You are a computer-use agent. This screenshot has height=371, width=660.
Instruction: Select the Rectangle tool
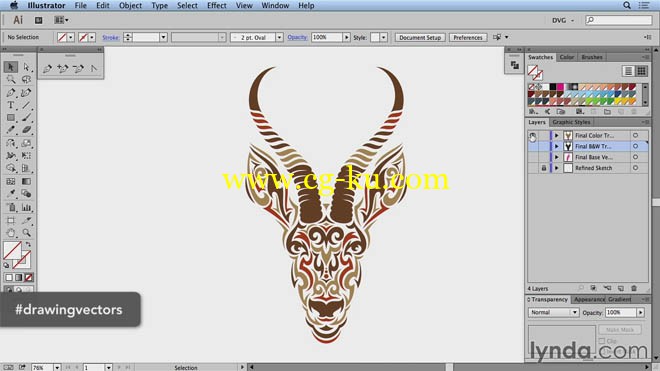11,118
